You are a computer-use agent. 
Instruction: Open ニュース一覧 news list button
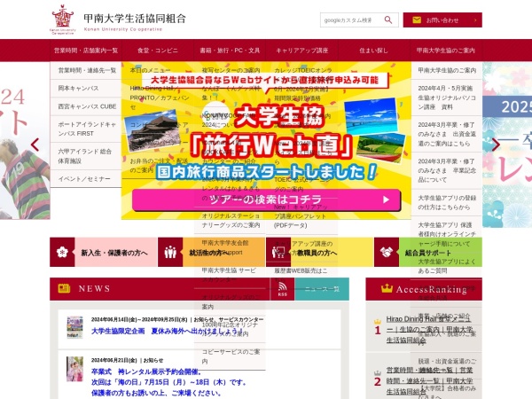point(322,289)
